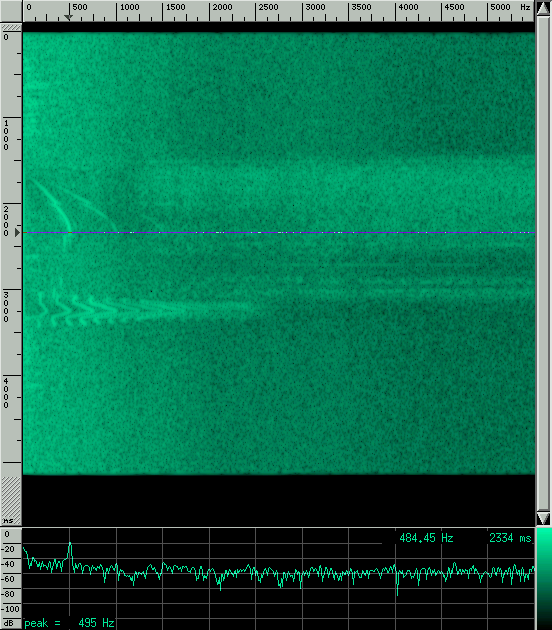Click the 5000 label on frequency ruler

(500, 7)
